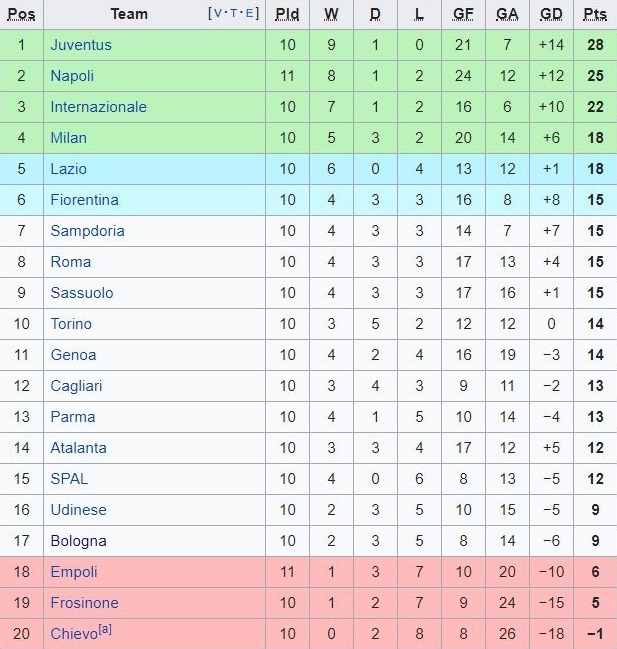This screenshot has height=649, width=617.
Task: Click the T (talk) link in header
Action: [234, 14]
